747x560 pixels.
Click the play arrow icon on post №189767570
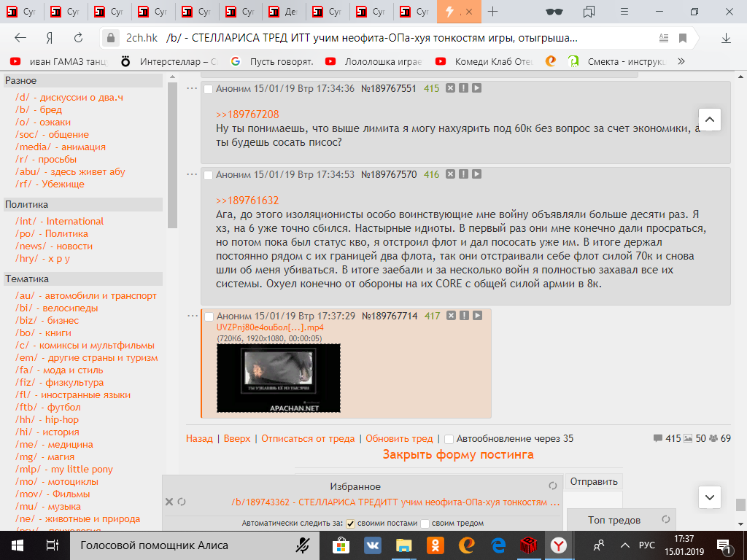(x=476, y=174)
